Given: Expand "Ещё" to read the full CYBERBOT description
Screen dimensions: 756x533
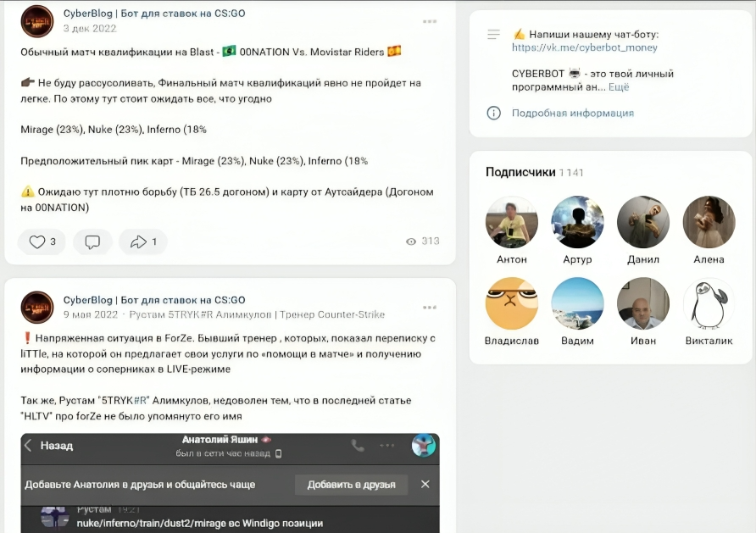Looking at the screenshot, I should (x=617, y=87).
